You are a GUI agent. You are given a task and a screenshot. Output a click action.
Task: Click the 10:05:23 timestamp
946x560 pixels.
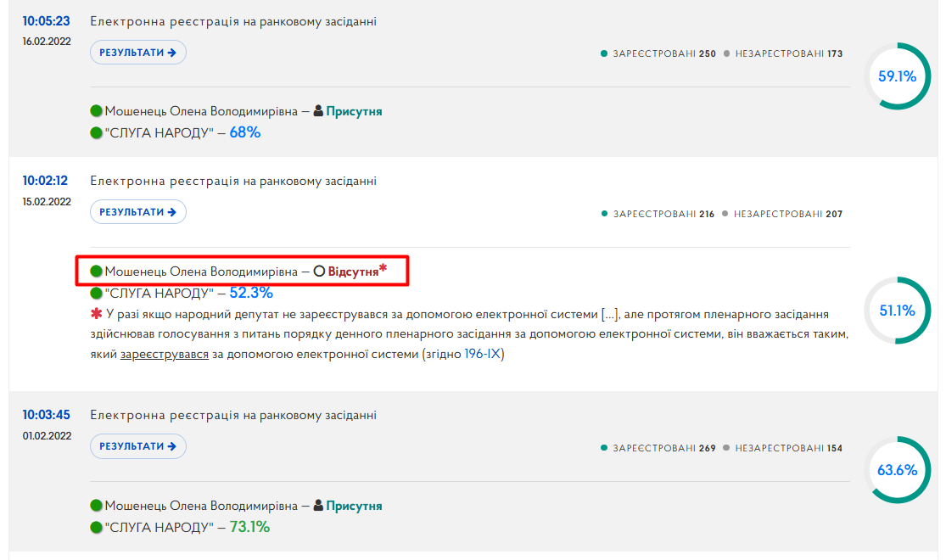point(47,21)
